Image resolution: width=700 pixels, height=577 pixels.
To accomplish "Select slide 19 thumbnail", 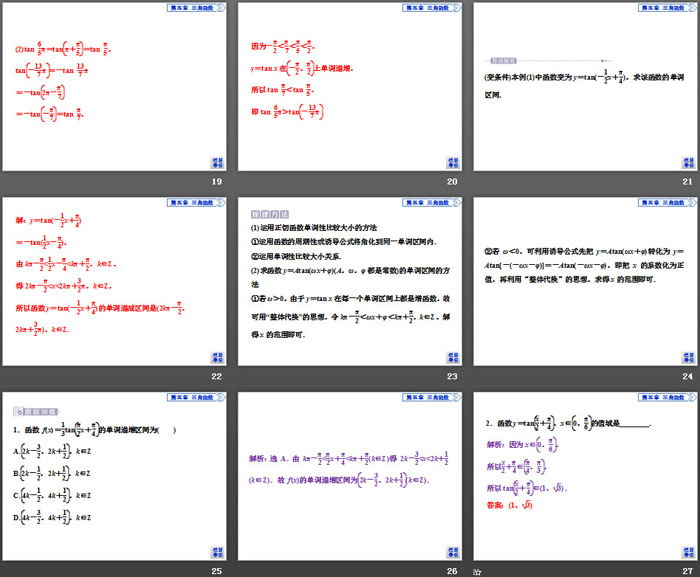I will (x=116, y=86).
